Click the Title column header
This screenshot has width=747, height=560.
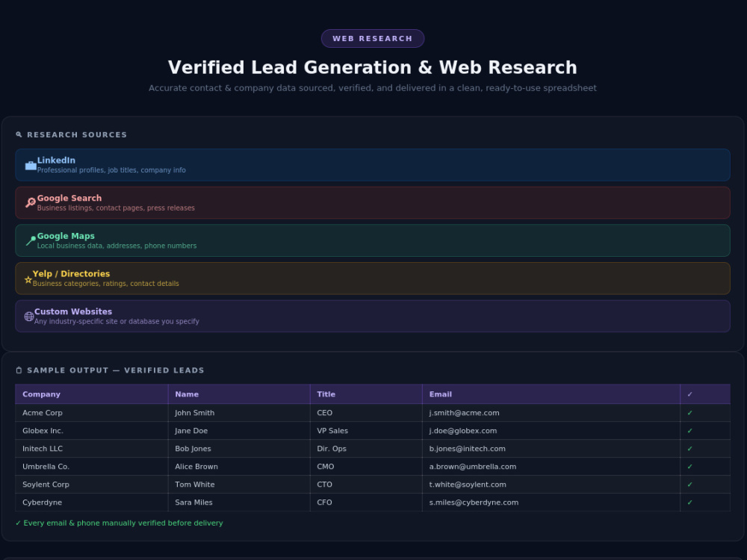pos(366,394)
